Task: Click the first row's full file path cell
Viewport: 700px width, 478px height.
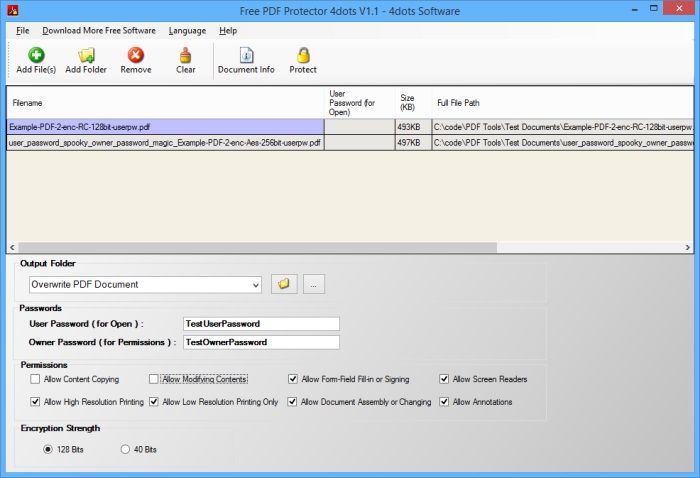Action: (x=562, y=127)
